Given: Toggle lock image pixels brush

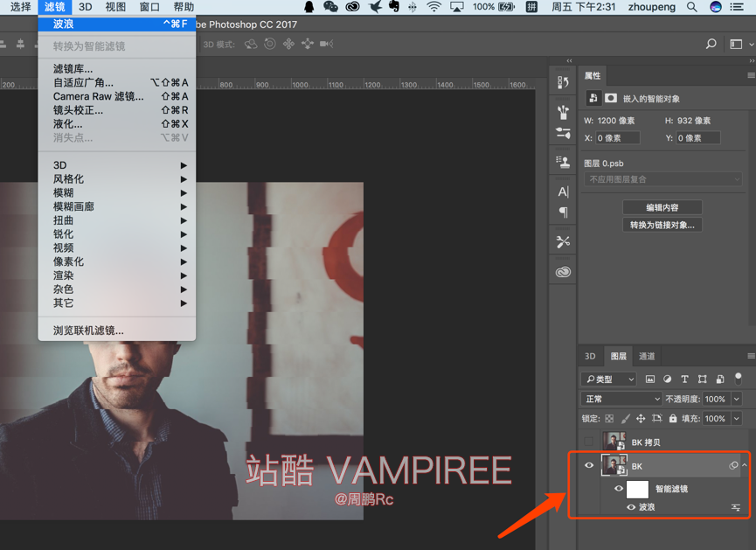Looking at the screenshot, I should tap(626, 418).
